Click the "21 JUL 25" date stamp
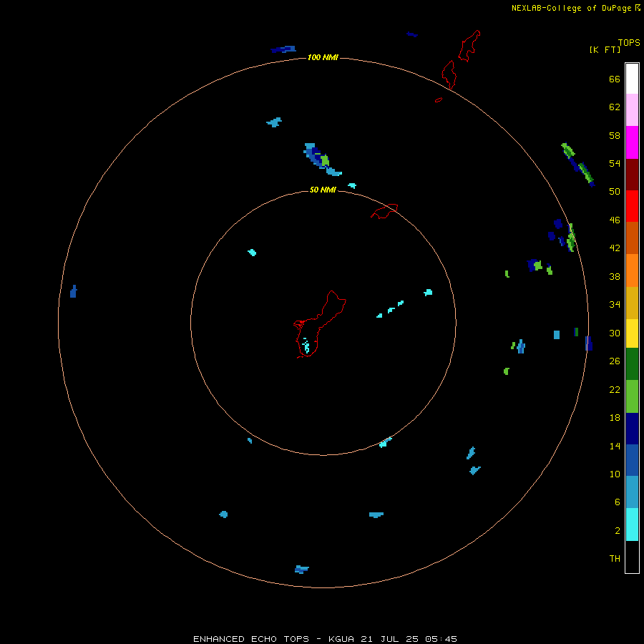 coord(389,639)
